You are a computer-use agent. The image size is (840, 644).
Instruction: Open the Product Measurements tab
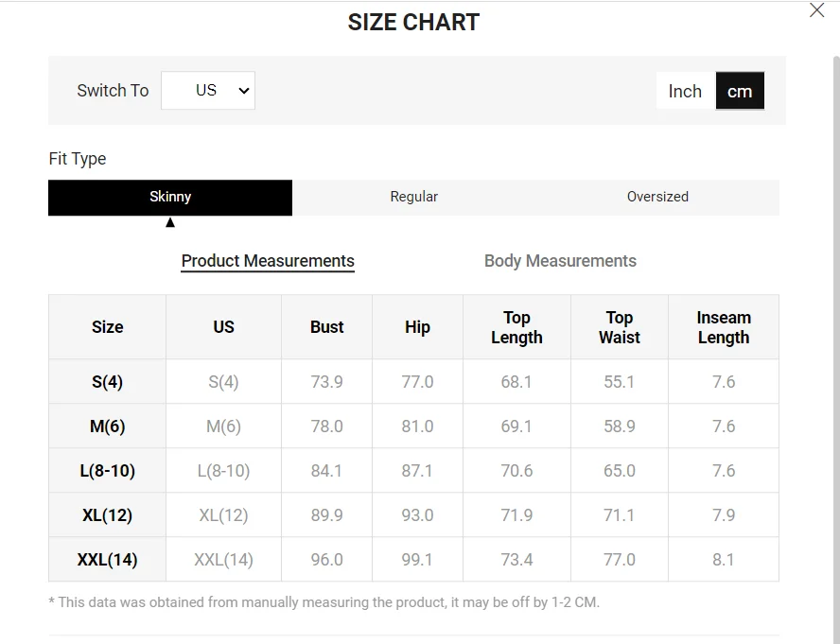tap(268, 261)
